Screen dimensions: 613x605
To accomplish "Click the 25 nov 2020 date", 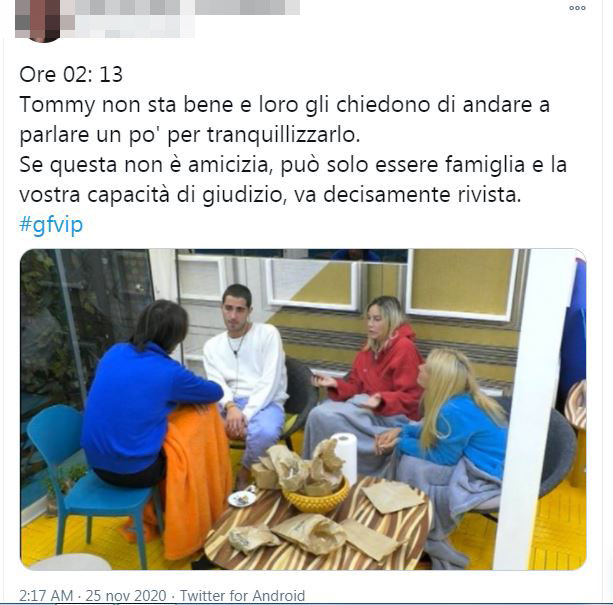I will pyautogui.click(x=126, y=596).
